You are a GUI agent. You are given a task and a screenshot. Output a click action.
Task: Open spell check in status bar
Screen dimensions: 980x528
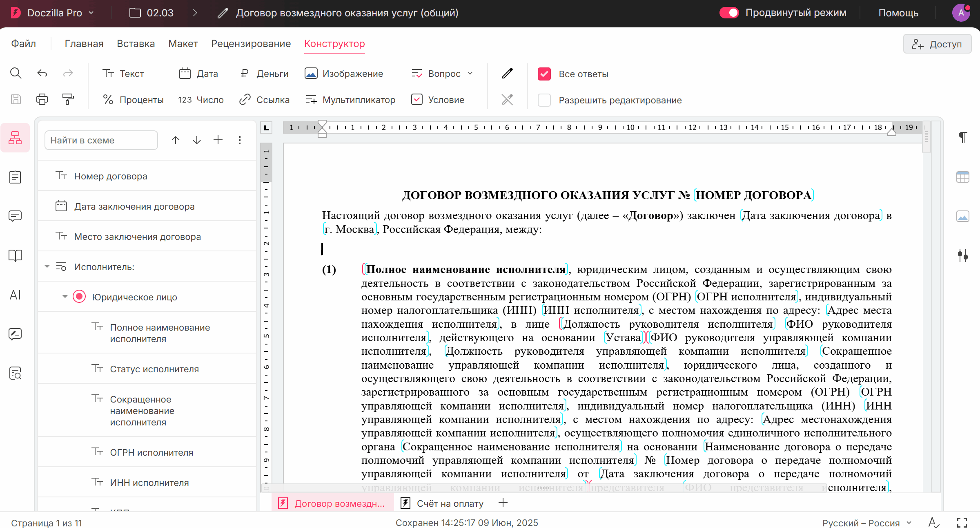click(934, 523)
